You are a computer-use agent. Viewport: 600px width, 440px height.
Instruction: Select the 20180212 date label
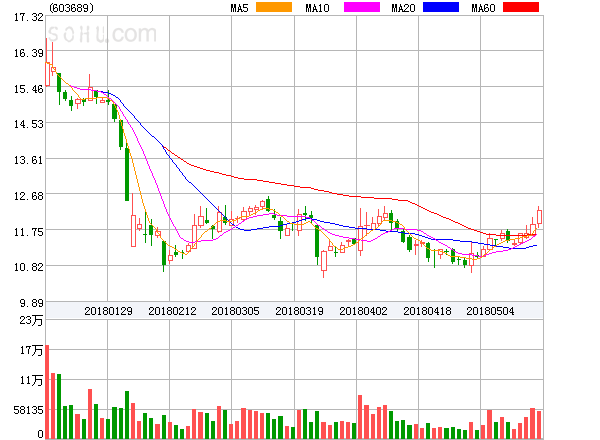[172, 311]
